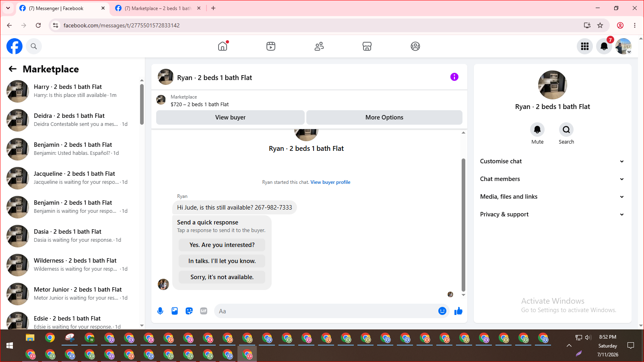Open the Marketplace storefront icon
Viewport: 644px width, 362px height.
(x=367, y=46)
